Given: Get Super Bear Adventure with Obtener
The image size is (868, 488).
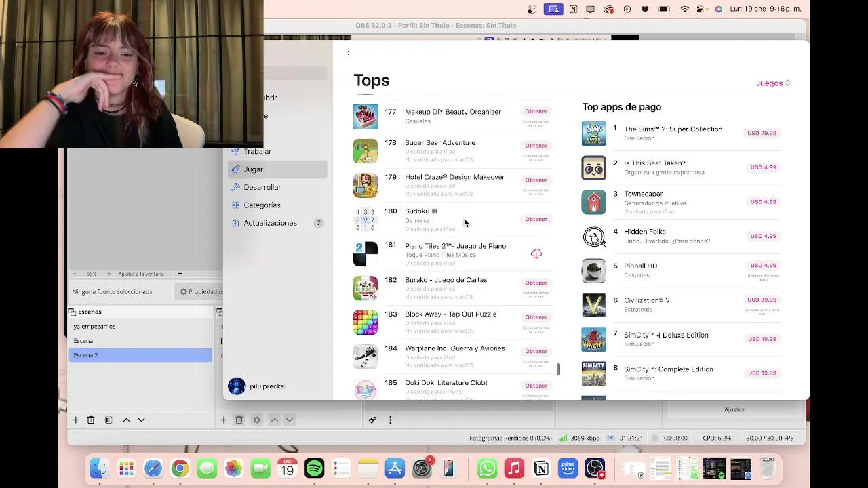Looking at the screenshot, I should [x=536, y=146].
